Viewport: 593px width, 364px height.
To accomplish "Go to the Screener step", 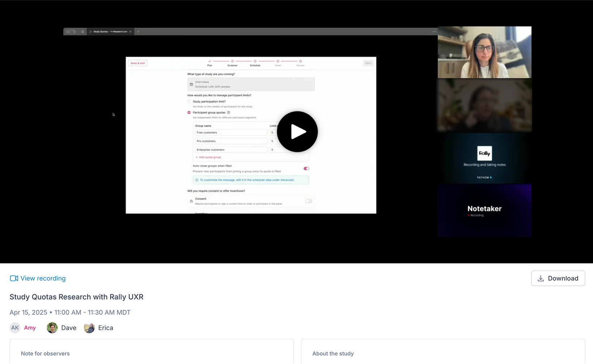I will pos(232,61).
